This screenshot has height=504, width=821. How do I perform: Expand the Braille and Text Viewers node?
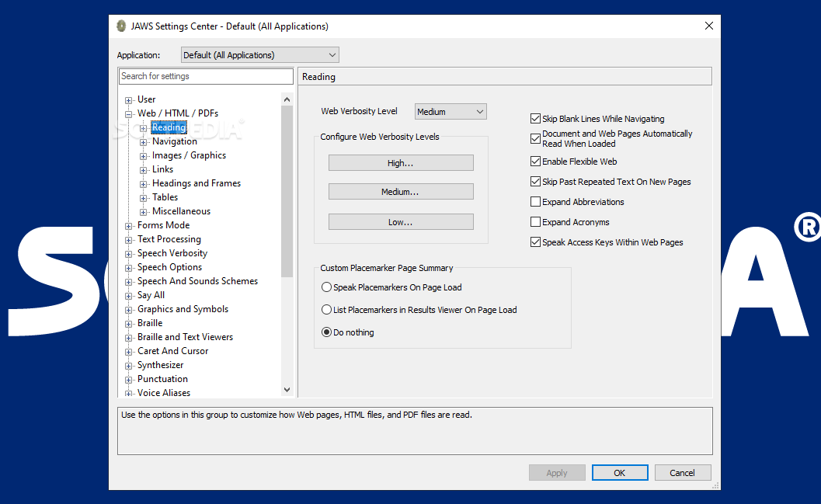point(128,338)
